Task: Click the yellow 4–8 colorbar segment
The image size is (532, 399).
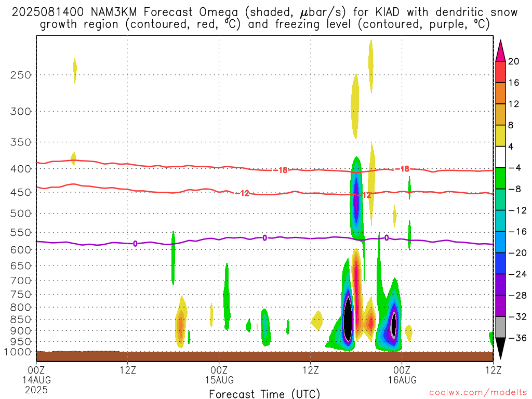Action: click(x=500, y=136)
